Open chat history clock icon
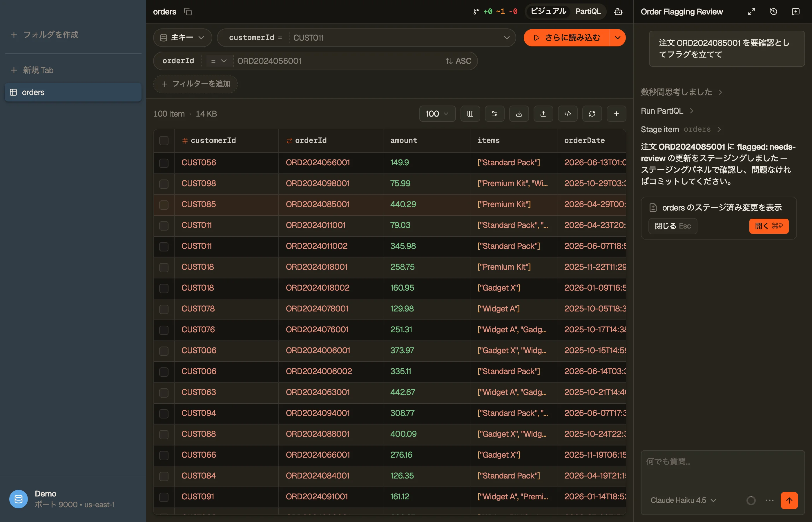The image size is (812, 522). coord(773,12)
